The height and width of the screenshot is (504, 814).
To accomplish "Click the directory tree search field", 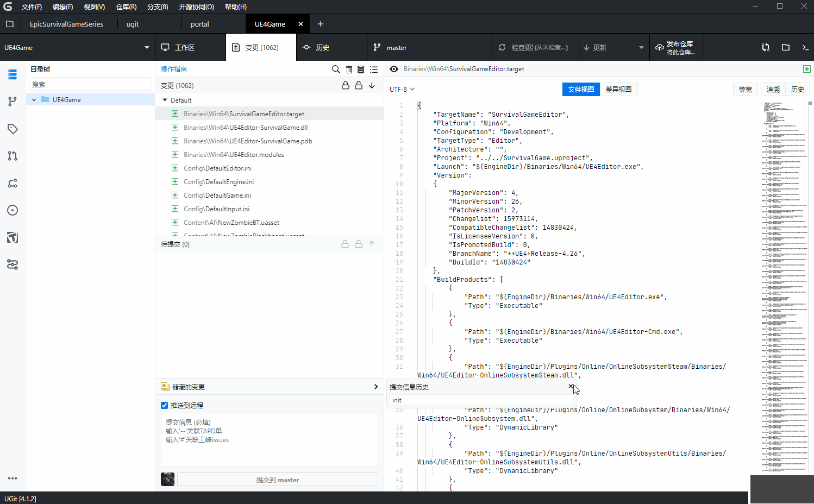I will [x=90, y=85].
